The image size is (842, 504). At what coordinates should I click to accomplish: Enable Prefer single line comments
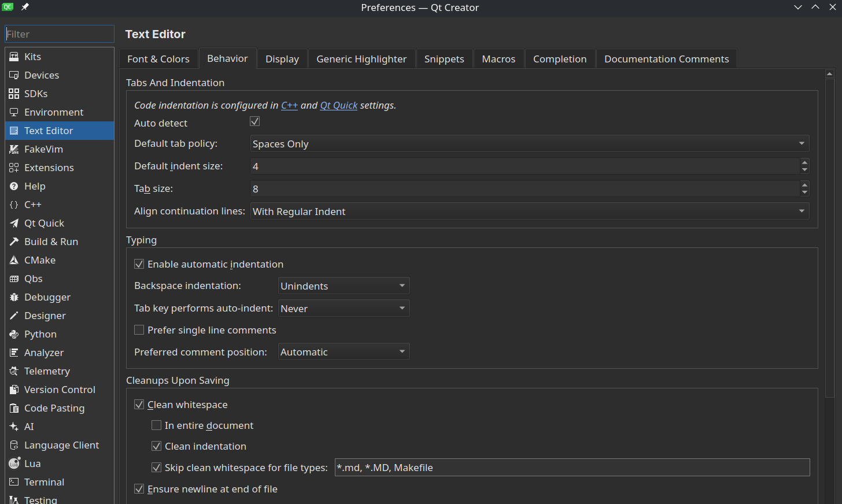[x=139, y=329]
